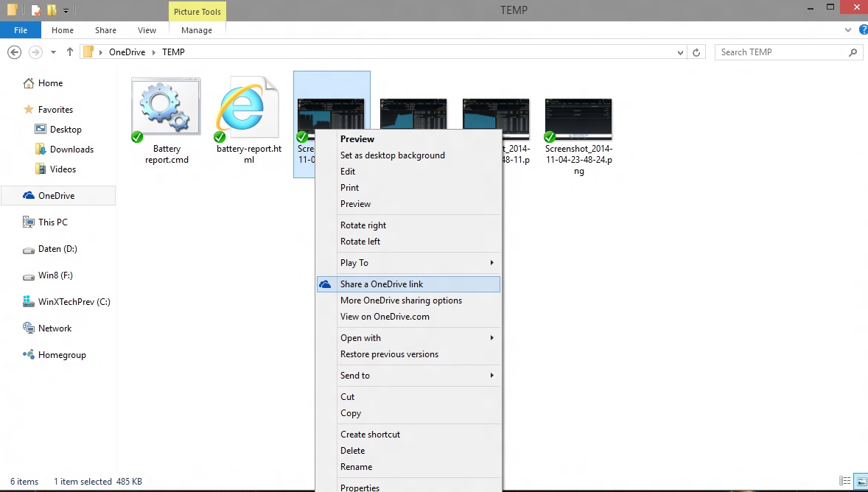
Task: Choose Cut from the context menu
Action: (x=408, y=397)
